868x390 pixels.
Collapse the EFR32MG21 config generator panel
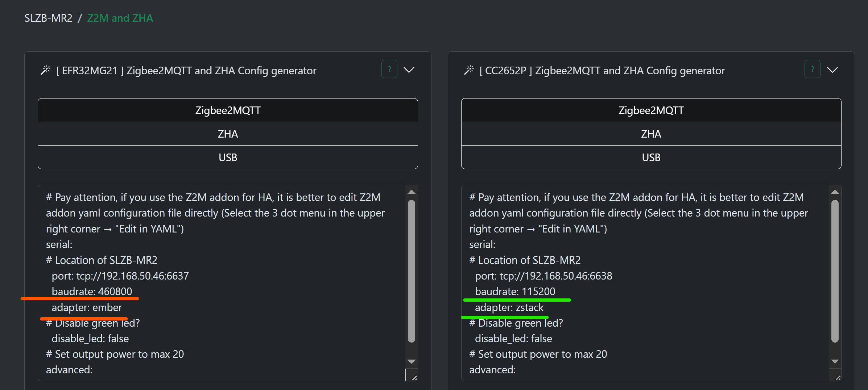[x=409, y=70]
